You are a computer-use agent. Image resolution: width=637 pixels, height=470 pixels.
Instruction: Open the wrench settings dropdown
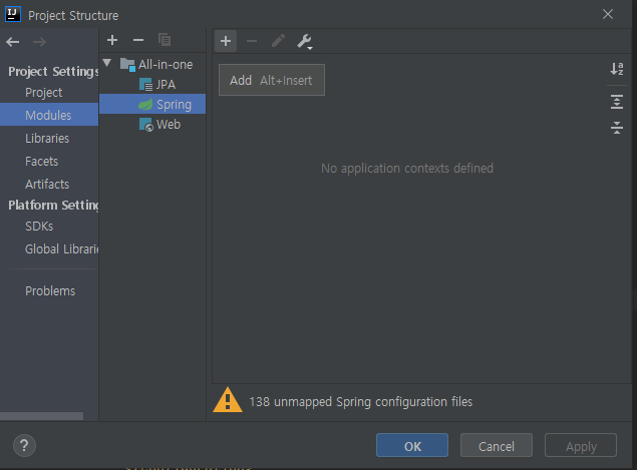[305, 41]
